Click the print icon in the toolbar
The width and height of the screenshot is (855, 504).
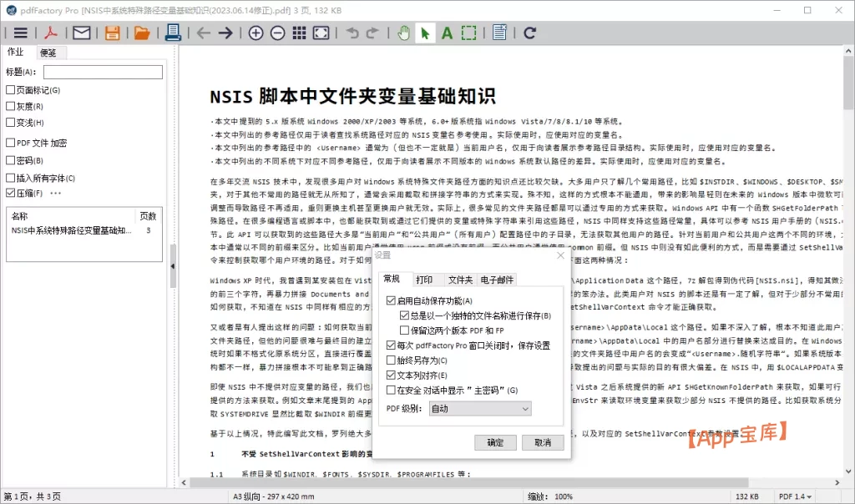point(173,33)
